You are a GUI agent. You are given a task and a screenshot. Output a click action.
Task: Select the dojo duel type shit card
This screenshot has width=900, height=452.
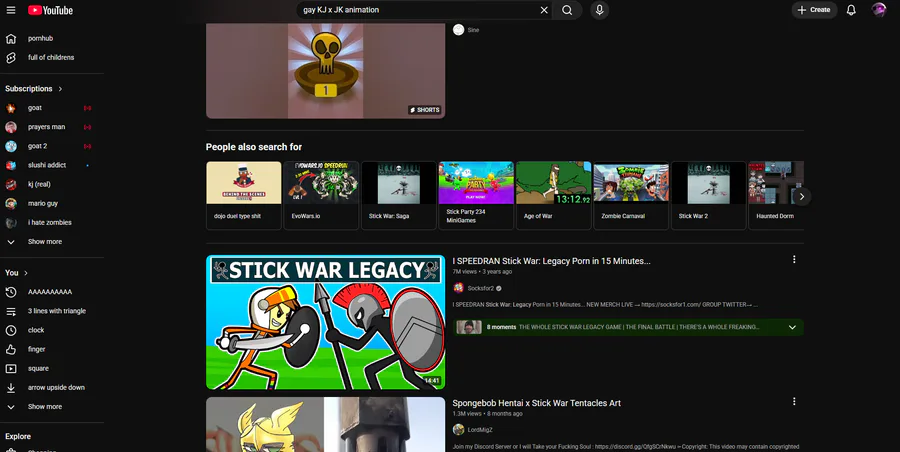click(244, 195)
